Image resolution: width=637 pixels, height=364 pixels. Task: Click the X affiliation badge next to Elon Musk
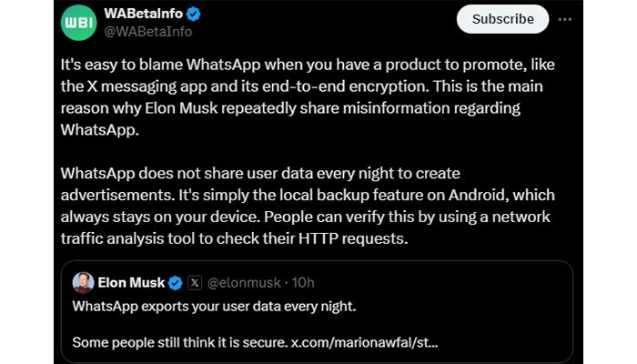pyautogui.click(x=194, y=282)
